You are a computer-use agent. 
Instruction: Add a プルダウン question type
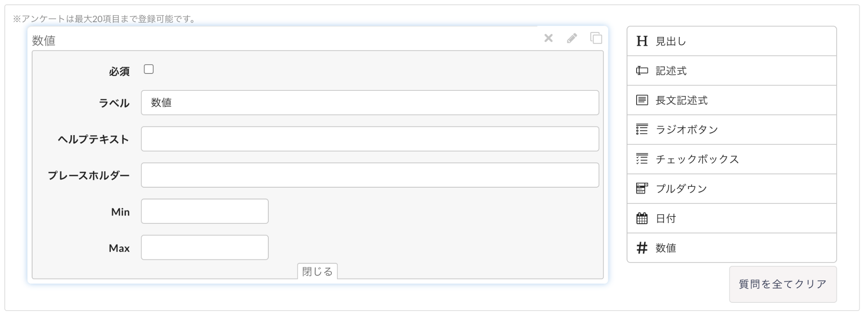[732, 189]
